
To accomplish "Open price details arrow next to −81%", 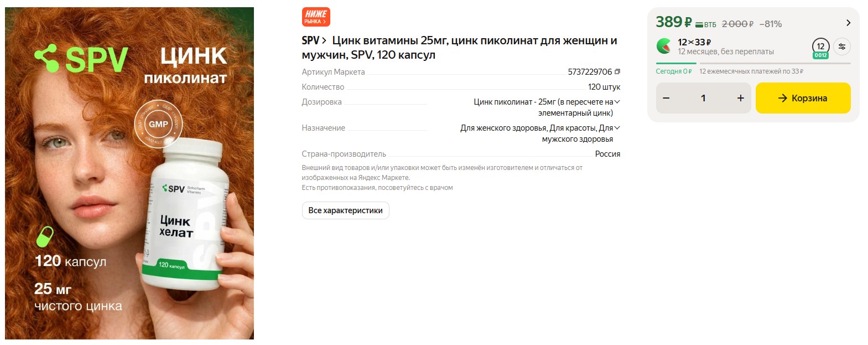I will pyautogui.click(x=848, y=23).
